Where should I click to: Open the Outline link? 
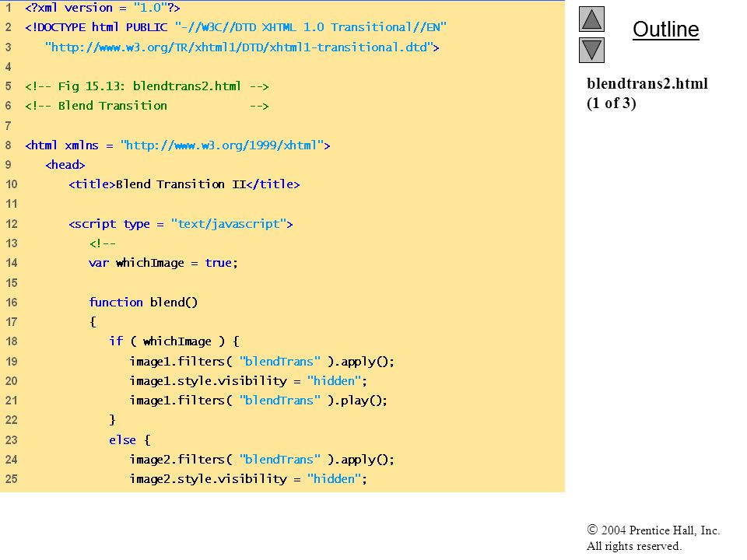(x=665, y=30)
